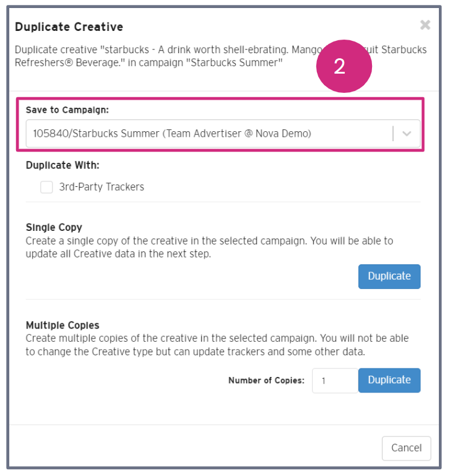The image size is (450, 476).
Task: Expand the campaign dropdown chevron arrow
Action: tap(407, 133)
